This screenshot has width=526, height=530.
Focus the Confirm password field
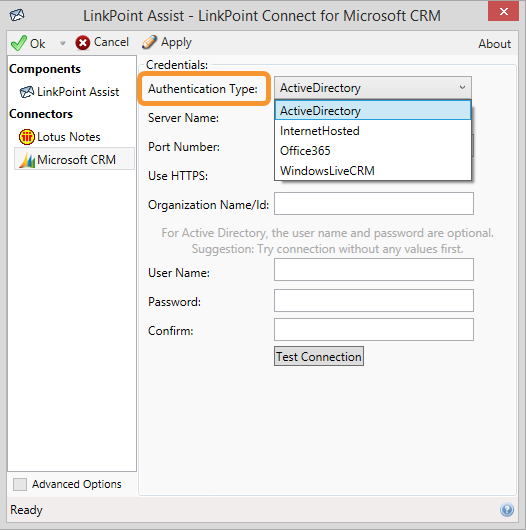[374, 330]
